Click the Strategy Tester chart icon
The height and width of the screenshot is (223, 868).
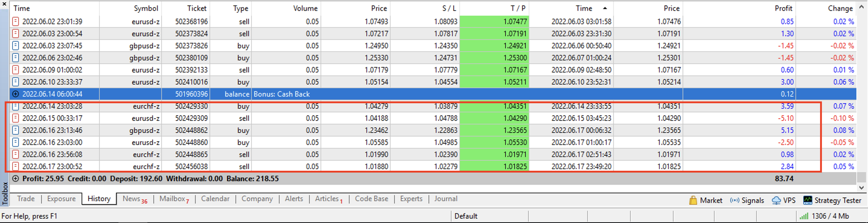pos(808,200)
